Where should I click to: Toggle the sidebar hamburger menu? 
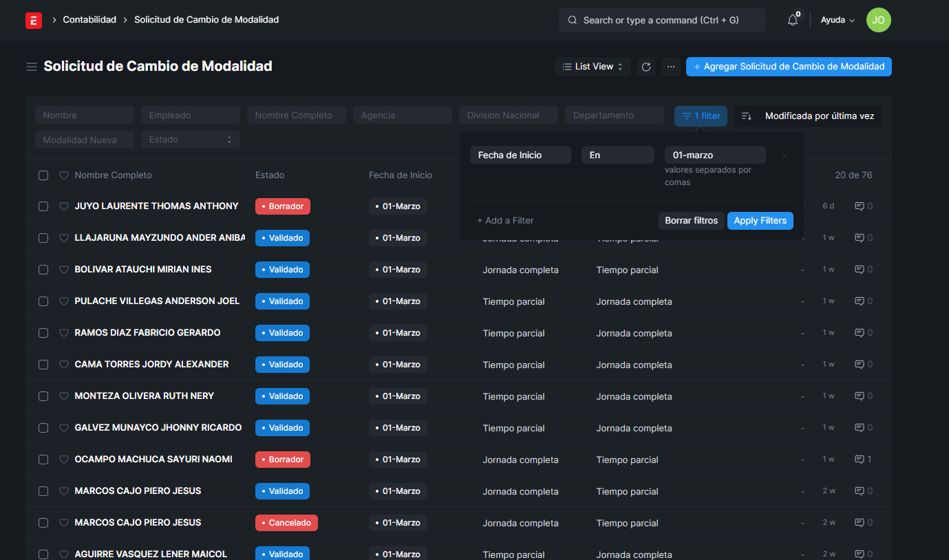pyautogui.click(x=32, y=67)
